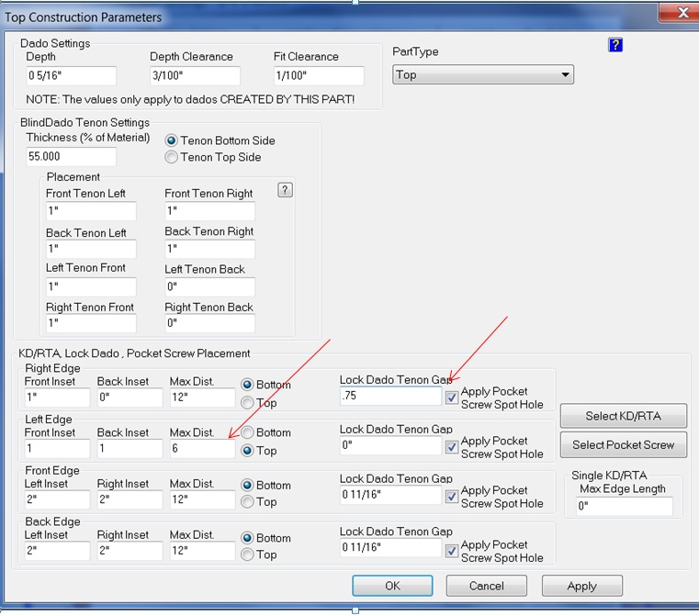
Task: Choose Top radio for Right Edge
Action: pyautogui.click(x=246, y=401)
